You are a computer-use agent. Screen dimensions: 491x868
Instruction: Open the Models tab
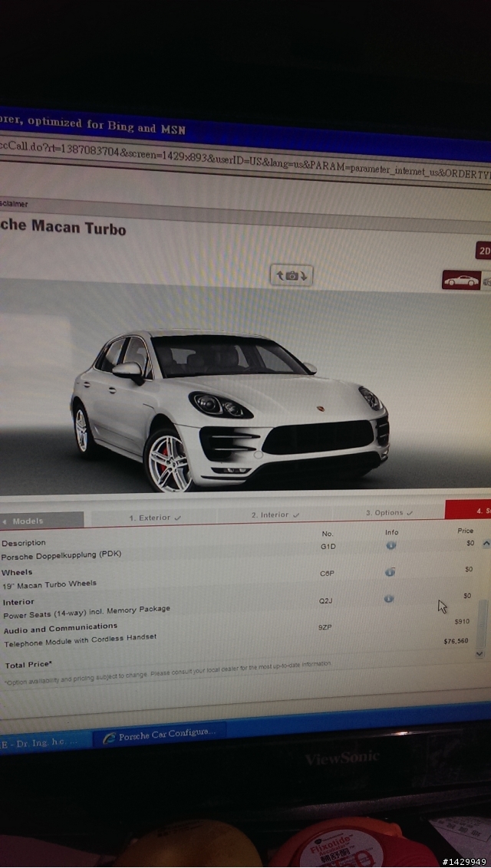pyautogui.click(x=41, y=521)
